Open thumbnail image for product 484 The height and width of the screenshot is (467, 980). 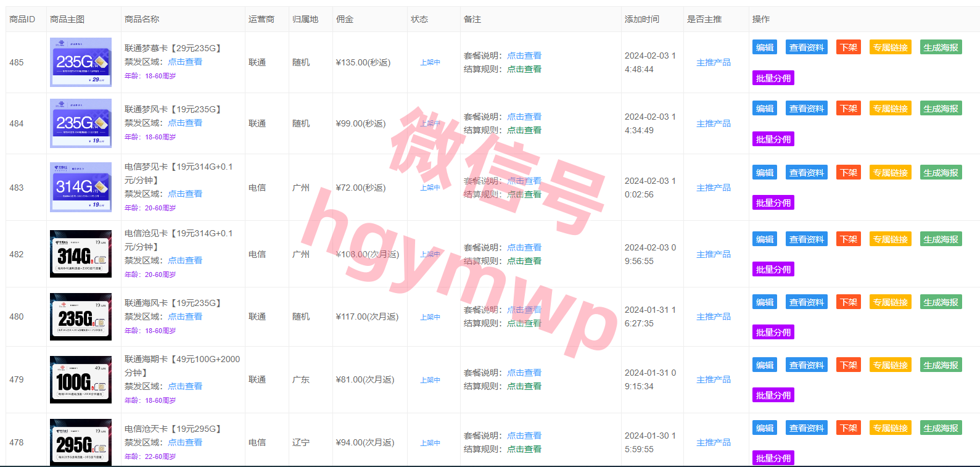coord(81,123)
